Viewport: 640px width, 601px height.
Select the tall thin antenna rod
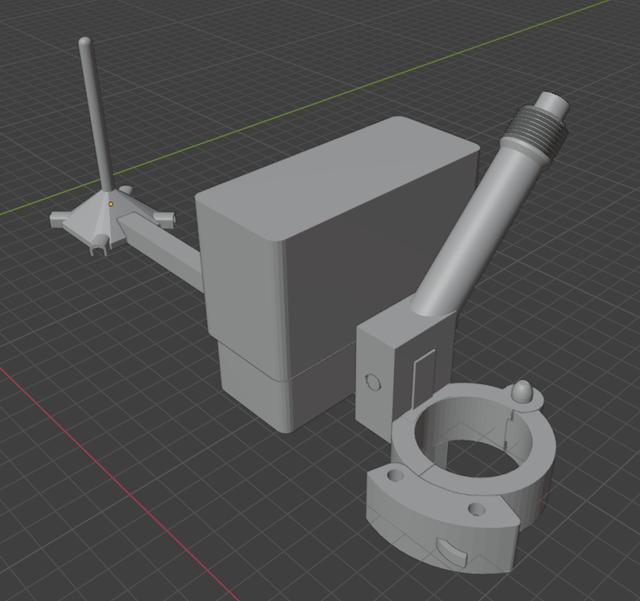point(96,115)
